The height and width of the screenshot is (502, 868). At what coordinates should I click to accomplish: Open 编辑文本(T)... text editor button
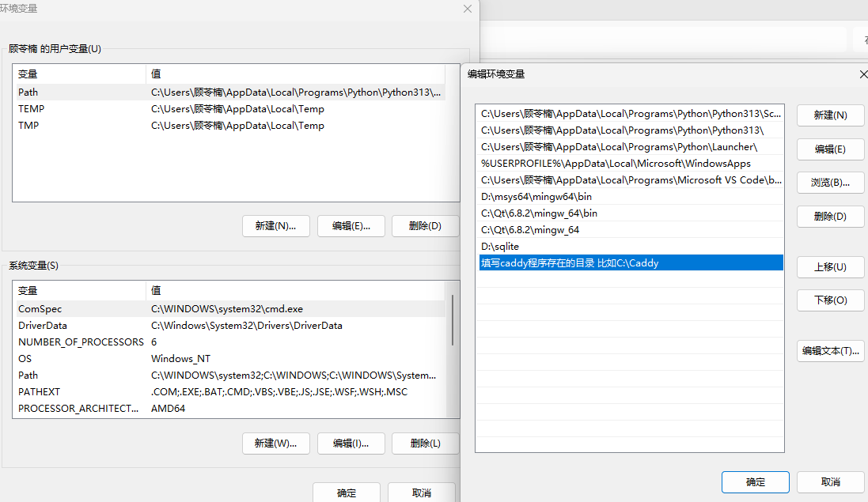click(x=830, y=351)
